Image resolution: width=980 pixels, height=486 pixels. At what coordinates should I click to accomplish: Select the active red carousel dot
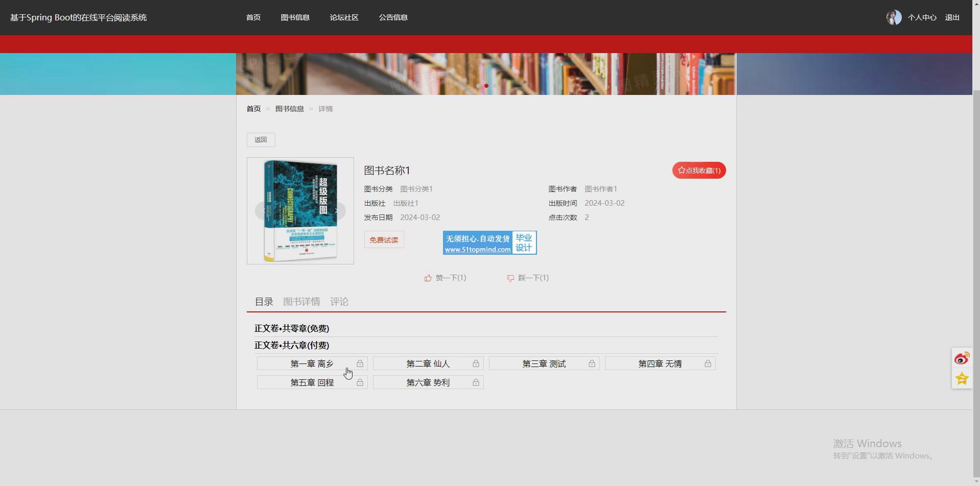point(486,86)
